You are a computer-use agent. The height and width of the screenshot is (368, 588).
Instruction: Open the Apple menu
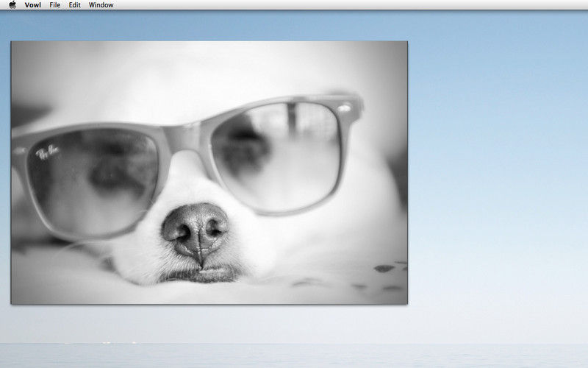coord(12,4)
